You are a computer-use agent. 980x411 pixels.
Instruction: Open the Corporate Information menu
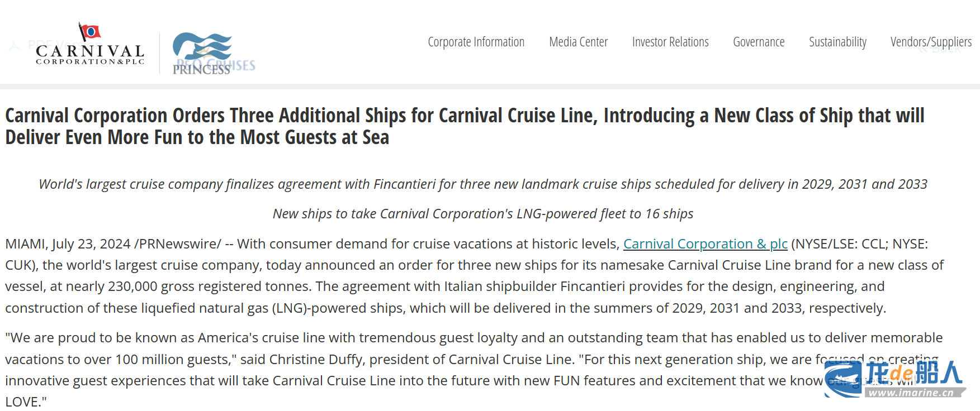[x=476, y=42]
